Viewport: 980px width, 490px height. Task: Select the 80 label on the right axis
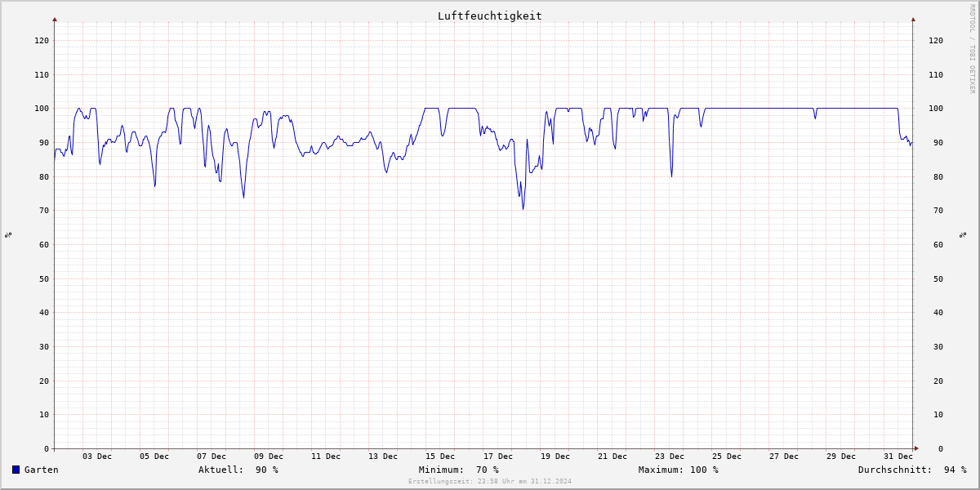pos(938,176)
